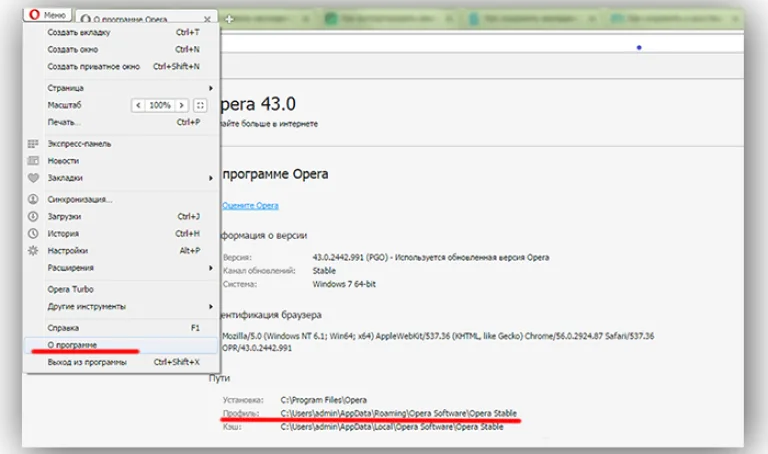The image size is (768, 454).
Task: Open Настройки menu item
Action: (122, 251)
